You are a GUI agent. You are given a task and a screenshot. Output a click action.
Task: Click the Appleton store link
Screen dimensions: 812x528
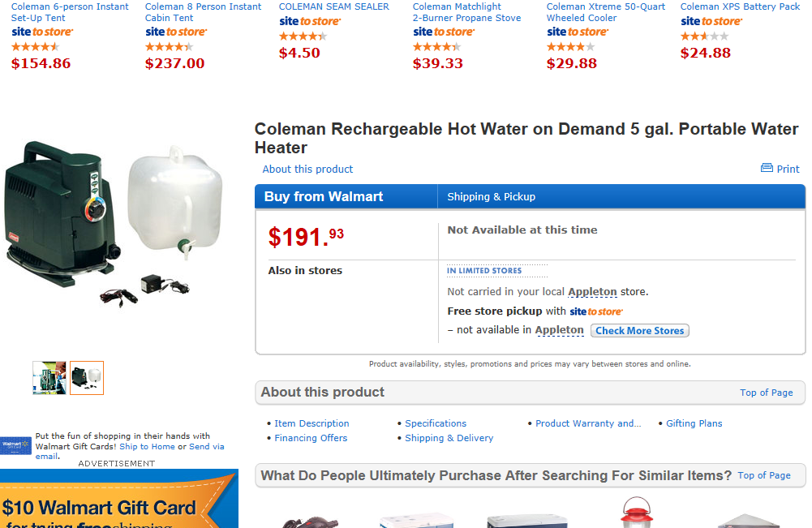point(592,292)
